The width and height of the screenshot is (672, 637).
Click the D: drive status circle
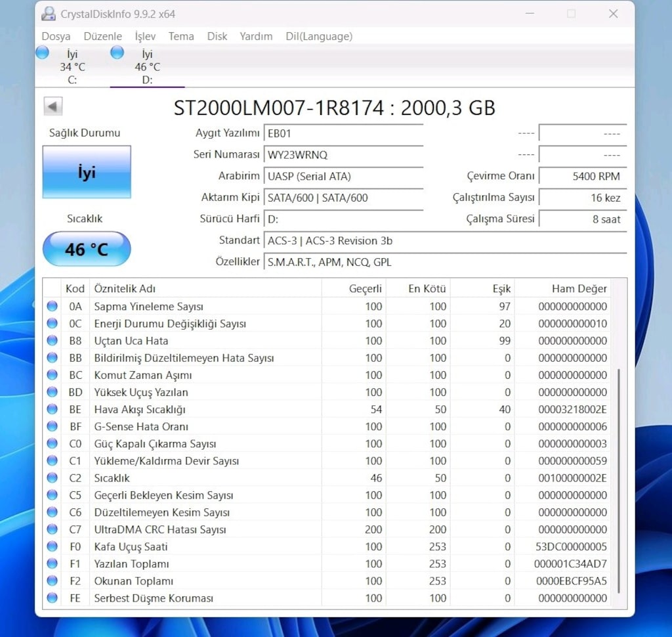click(x=117, y=53)
